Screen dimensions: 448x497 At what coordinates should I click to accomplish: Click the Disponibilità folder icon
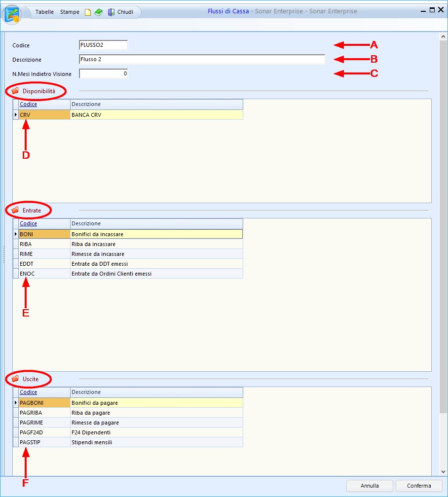click(15, 91)
